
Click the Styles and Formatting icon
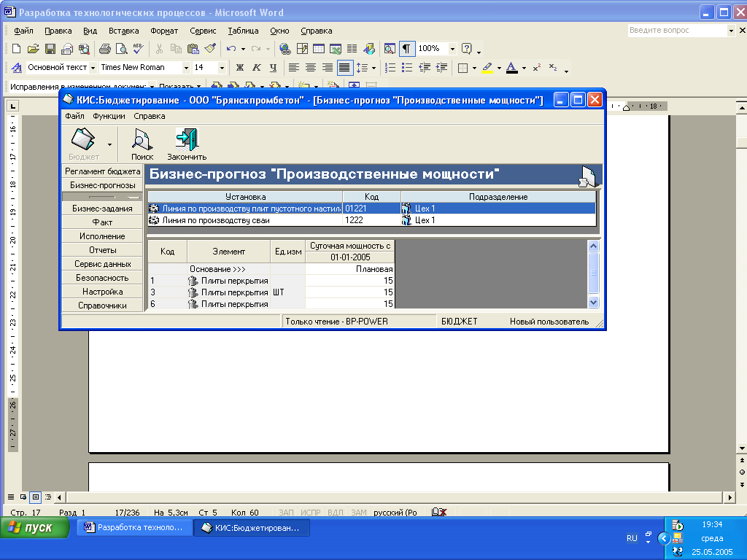point(17,68)
